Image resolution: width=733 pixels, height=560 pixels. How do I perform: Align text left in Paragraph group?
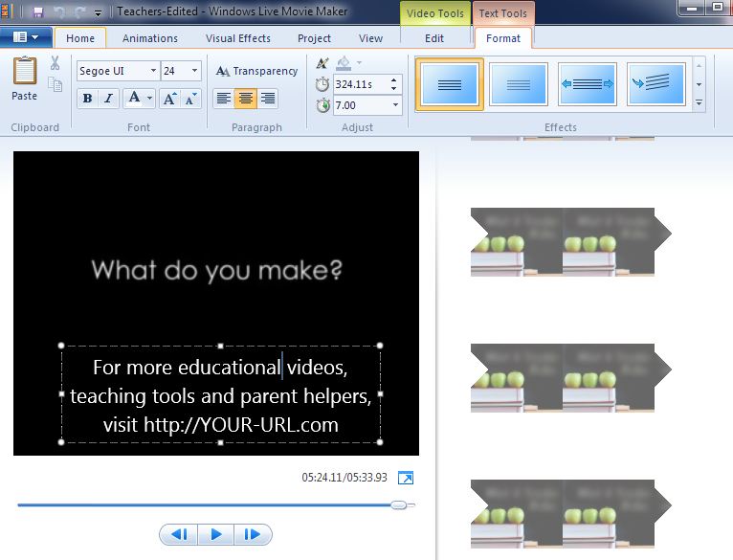pos(222,98)
